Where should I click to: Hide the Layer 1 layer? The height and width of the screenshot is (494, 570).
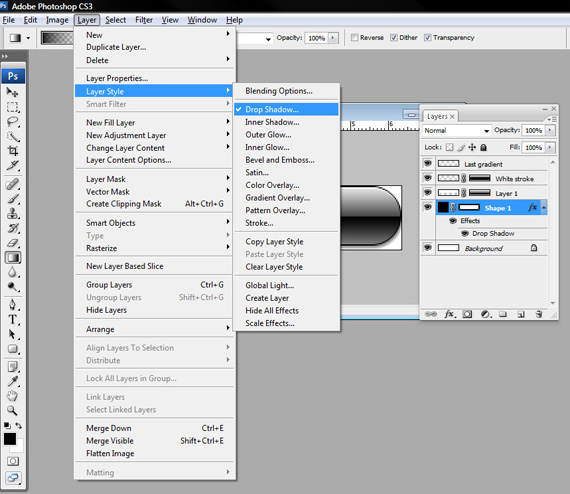click(428, 192)
